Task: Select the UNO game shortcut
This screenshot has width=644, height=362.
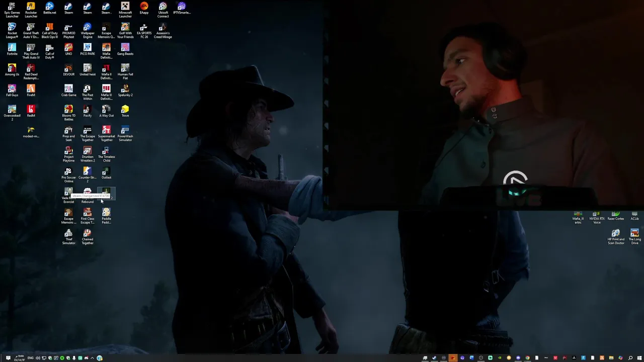Action: [68, 50]
